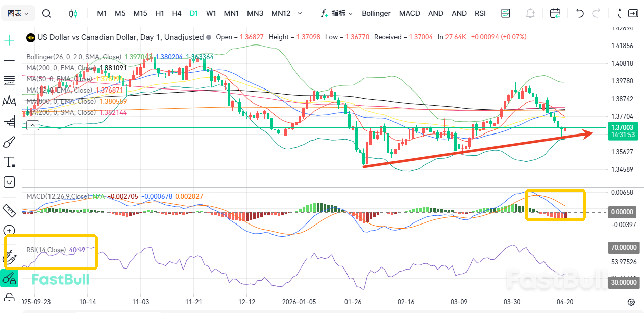644x313 pixels.
Task: Click the symbol search magnifier icon
Action: 46,13
